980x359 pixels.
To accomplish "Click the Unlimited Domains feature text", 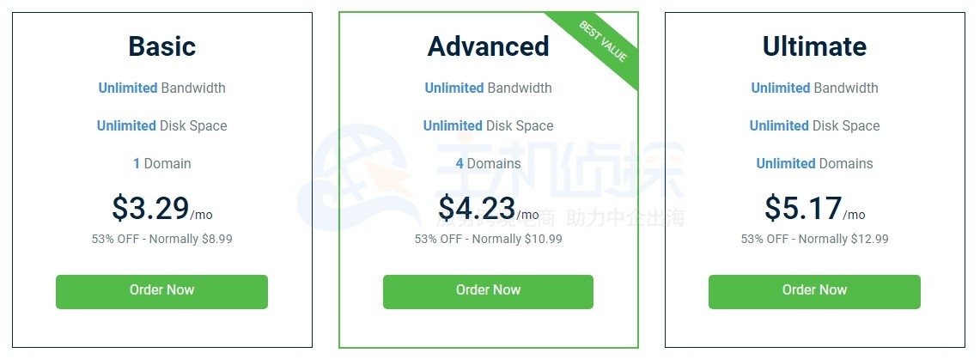I will [x=814, y=163].
